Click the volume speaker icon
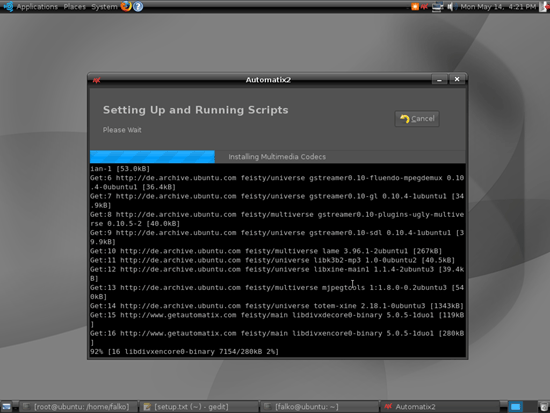The image size is (550, 413). click(x=451, y=6)
